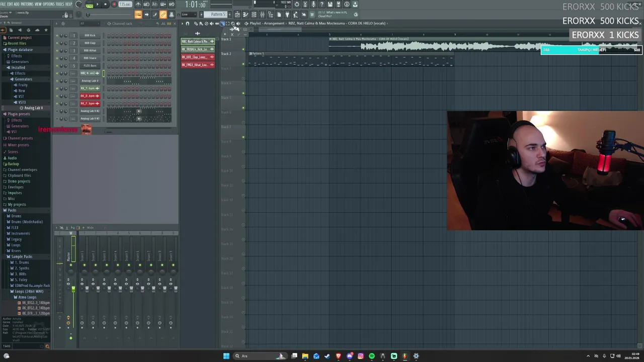
Task: Mute the 808 Kick channel LED
Action: pos(57,35)
